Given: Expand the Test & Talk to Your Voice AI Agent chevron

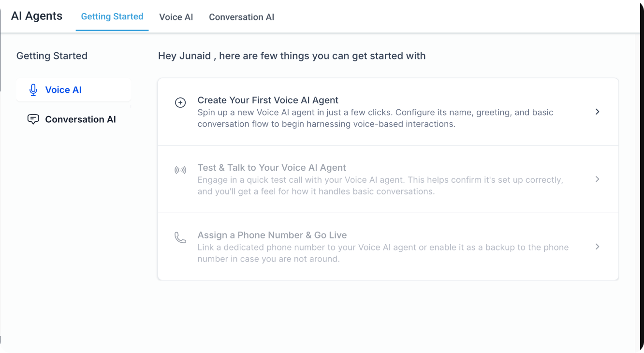Looking at the screenshot, I should [598, 179].
